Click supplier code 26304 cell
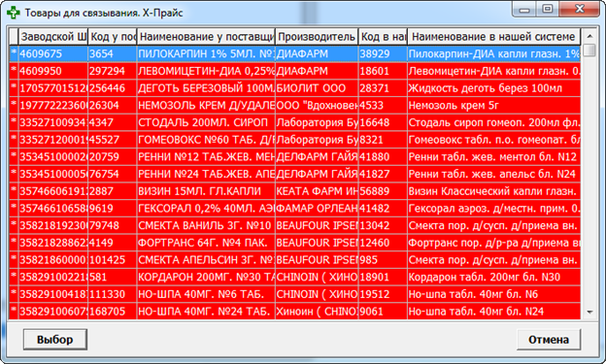 pyautogui.click(x=113, y=105)
